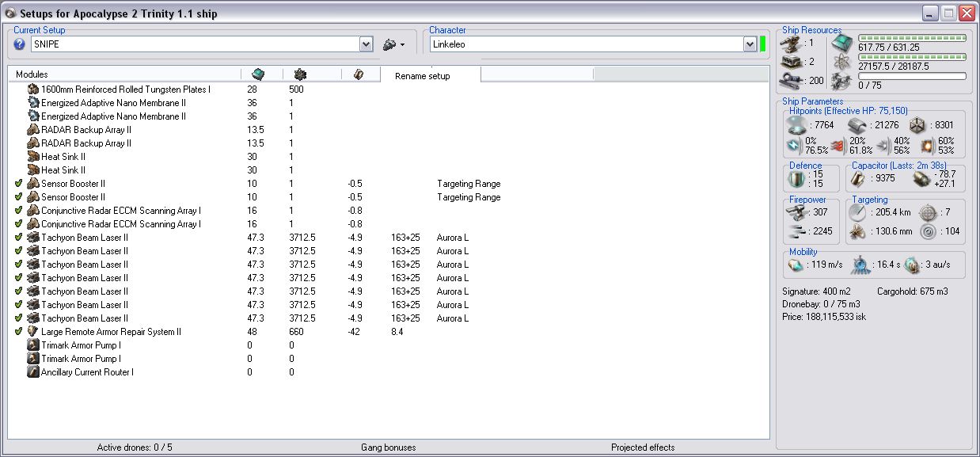
Task: Select the second Trimark Armor Pump I row
Action: coord(389,358)
